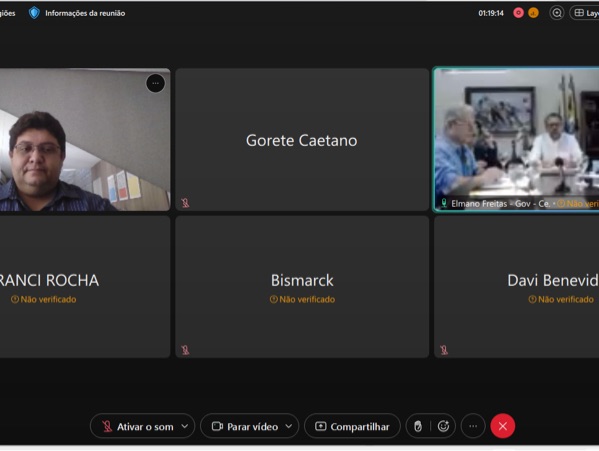This screenshot has width=599, height=451.
Task: Toggle Parar vídeo to stop camera
Action: (x=244, y=426)
